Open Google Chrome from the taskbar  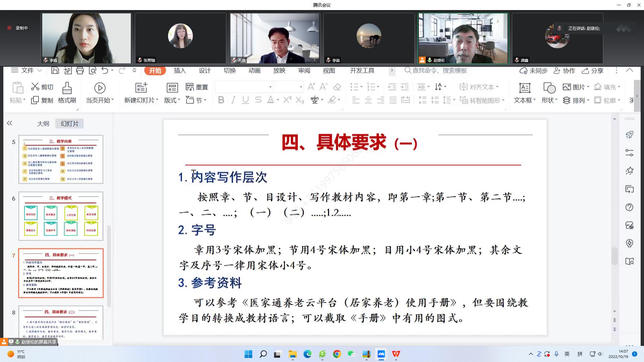(337, 354)
